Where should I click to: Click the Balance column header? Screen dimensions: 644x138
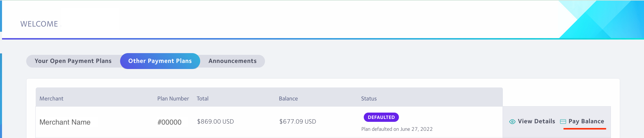(x=288, y=98)
